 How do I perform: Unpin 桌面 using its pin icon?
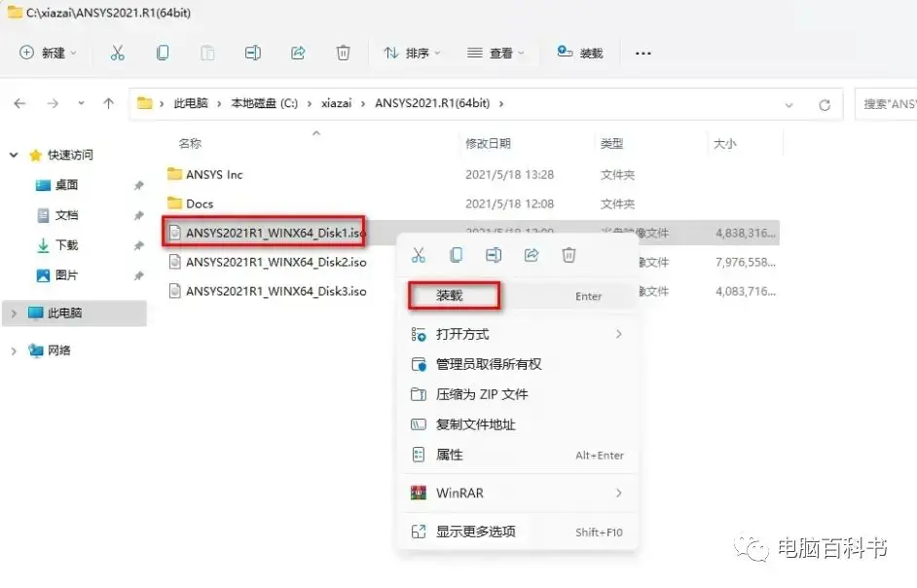tap(138, 186)
